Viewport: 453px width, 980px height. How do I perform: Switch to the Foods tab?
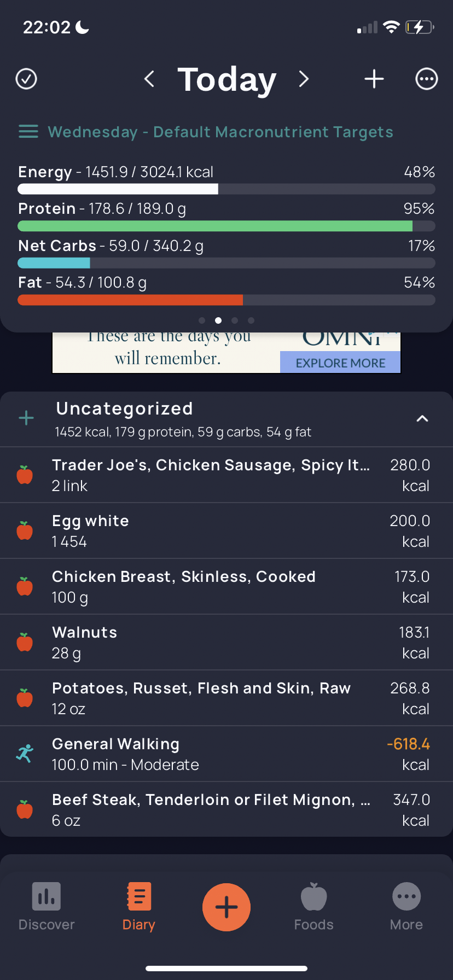pyautogui.click(x=314, y=907)
